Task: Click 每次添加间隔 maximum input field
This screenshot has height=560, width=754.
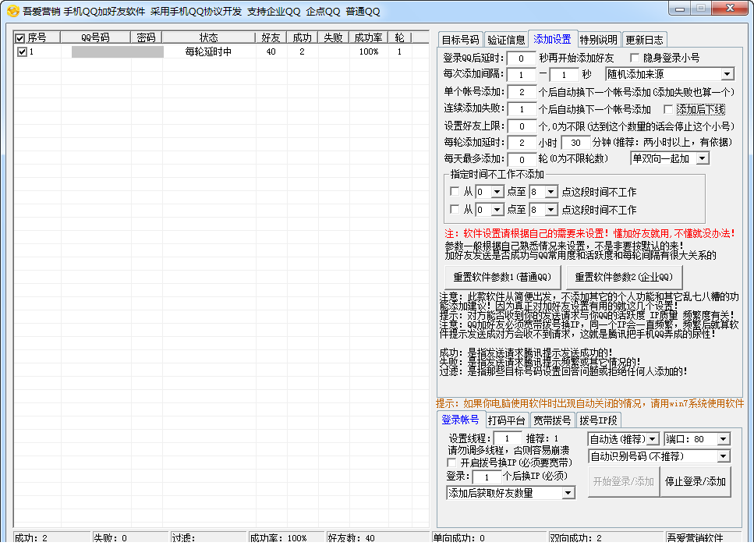Action: tap(564, 75)
